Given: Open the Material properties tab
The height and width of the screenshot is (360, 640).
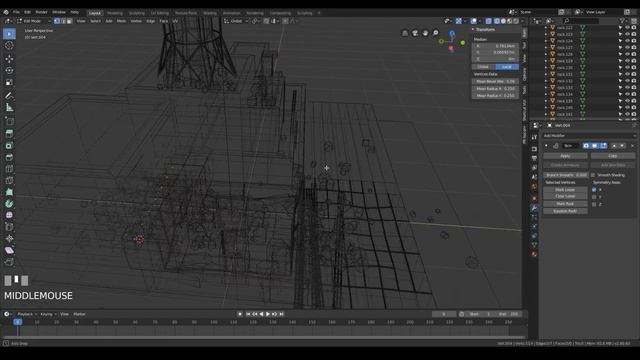Looking at the screenshot, I should click(534, 254).
